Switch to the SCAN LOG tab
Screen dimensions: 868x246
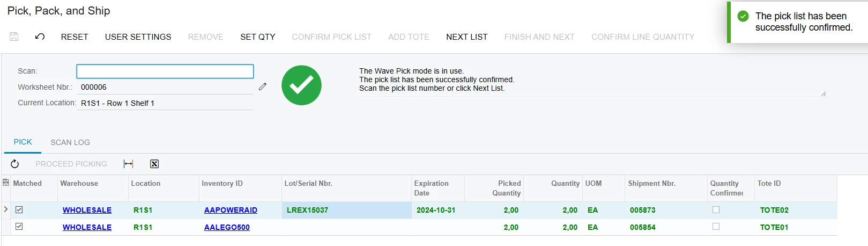pyautogui.click(x=70, y=142)
